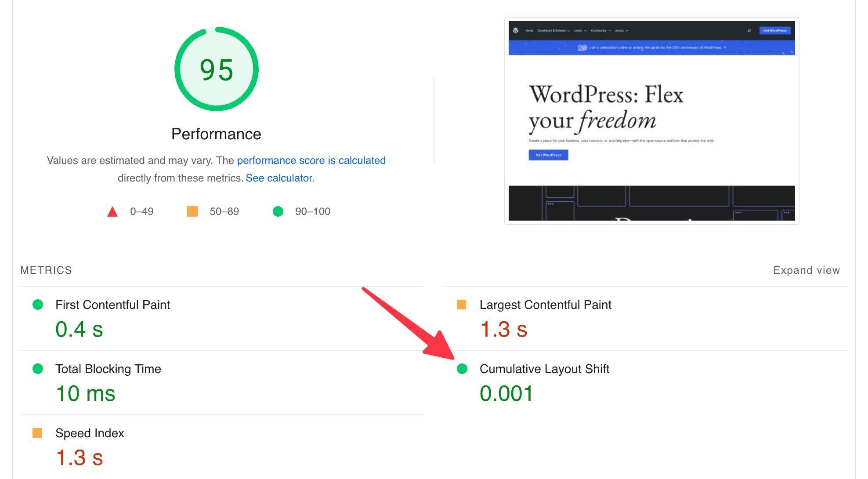Click the Speed Index label
Screen dimensions: 868x479
click(x=90, y=433)
